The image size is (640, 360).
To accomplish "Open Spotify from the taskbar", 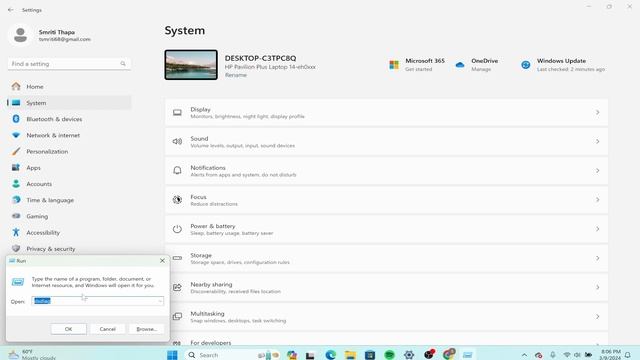I will pos(389,355).
